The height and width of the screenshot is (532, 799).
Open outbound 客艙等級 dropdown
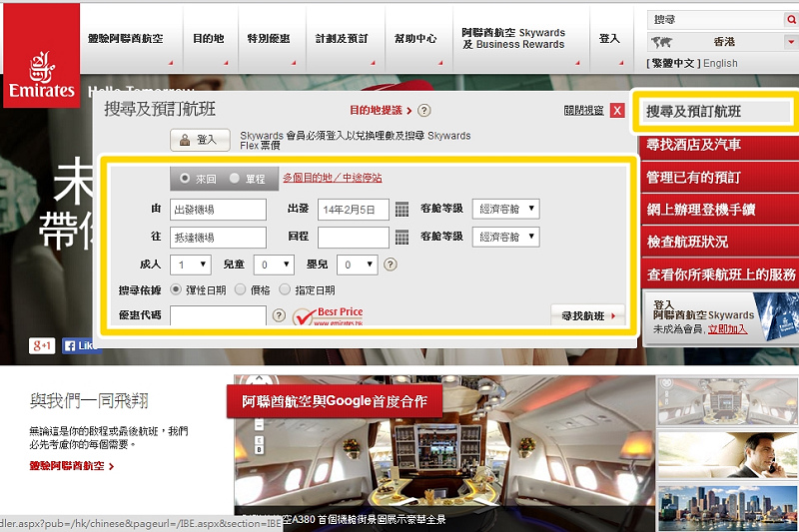506,209
